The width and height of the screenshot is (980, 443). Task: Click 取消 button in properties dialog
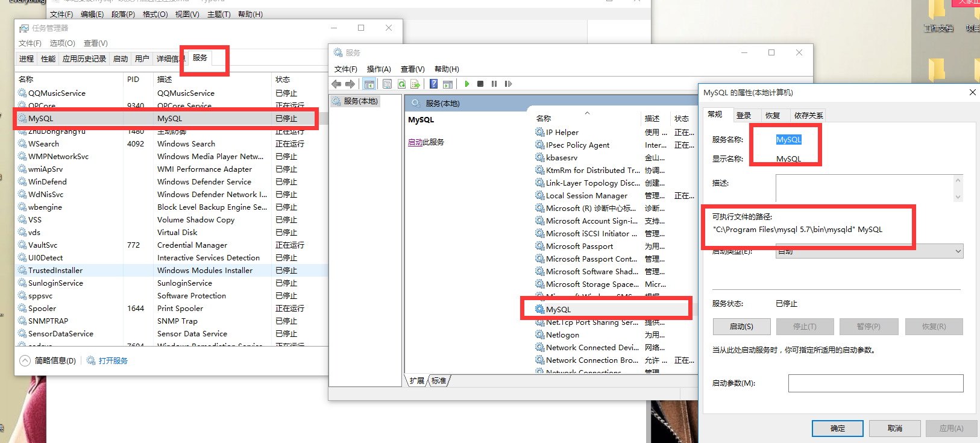[895, 429]
